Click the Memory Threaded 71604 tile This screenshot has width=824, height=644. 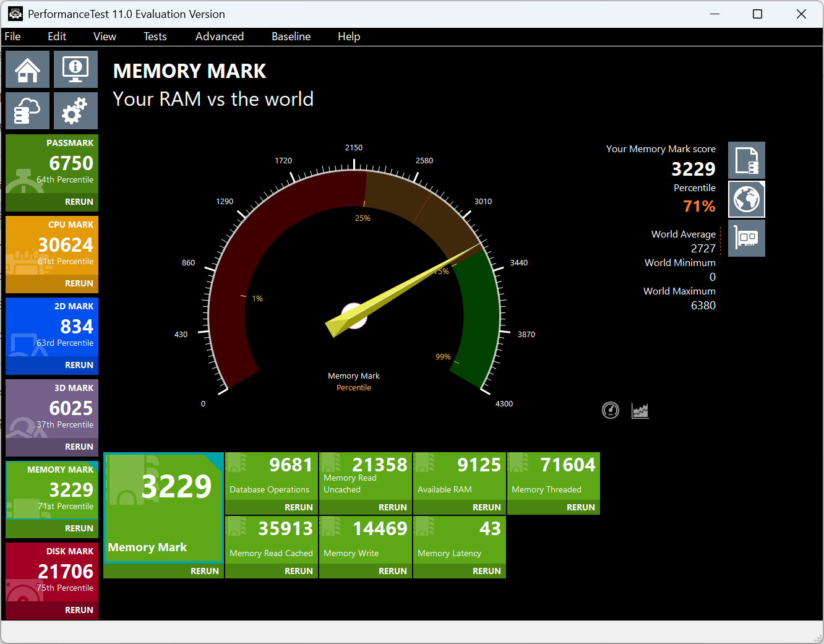[554, 476]
